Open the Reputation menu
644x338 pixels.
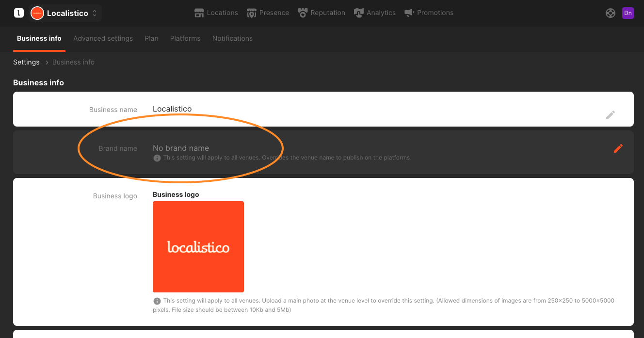(x=322, y=13)
